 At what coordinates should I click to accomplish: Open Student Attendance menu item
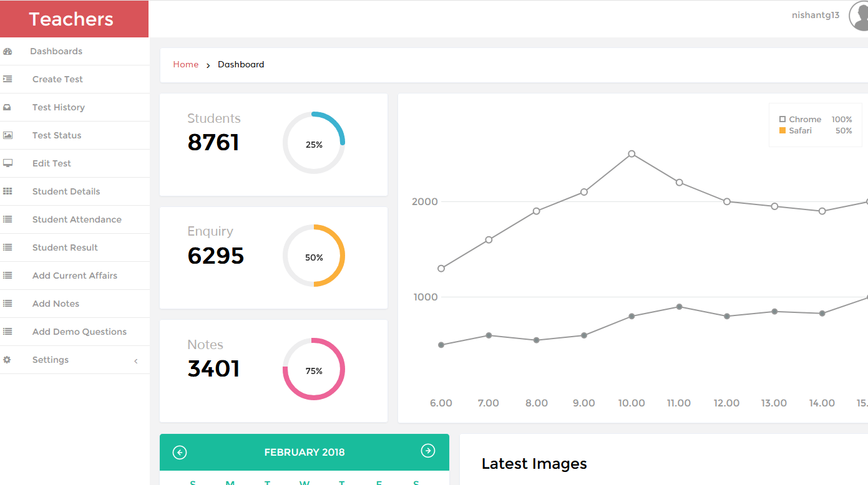[x=77, y=219]
